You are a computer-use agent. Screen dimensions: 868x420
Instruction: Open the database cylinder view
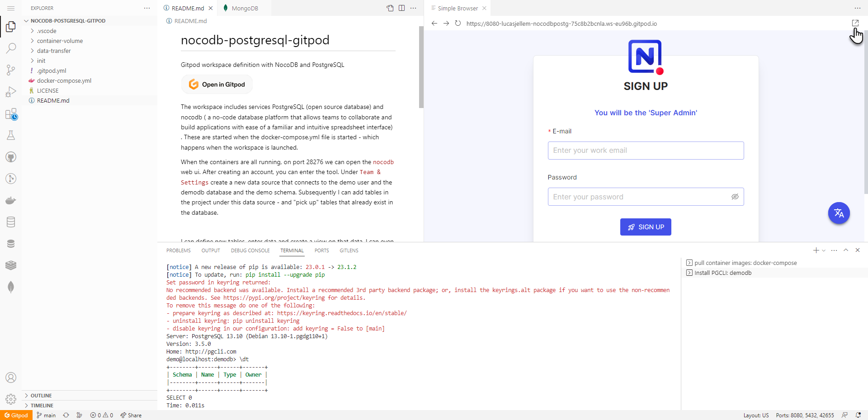pos(11,222)
